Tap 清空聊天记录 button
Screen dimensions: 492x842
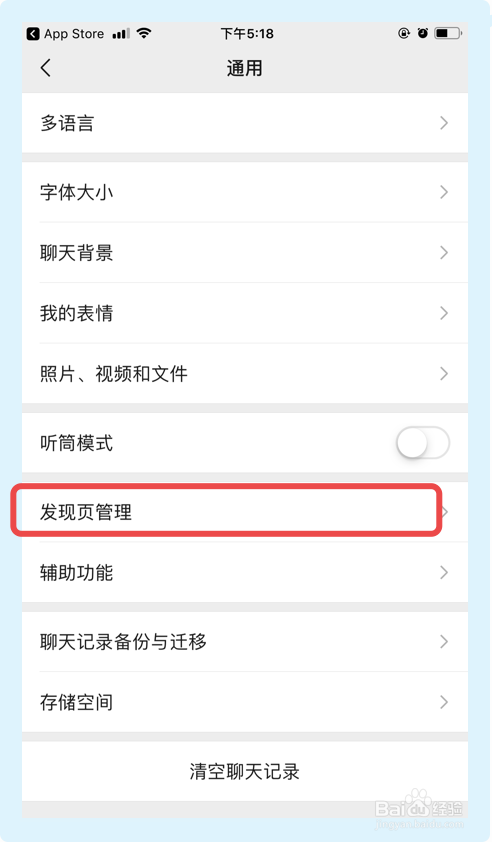pyautogui.click(x=245, y=772)
